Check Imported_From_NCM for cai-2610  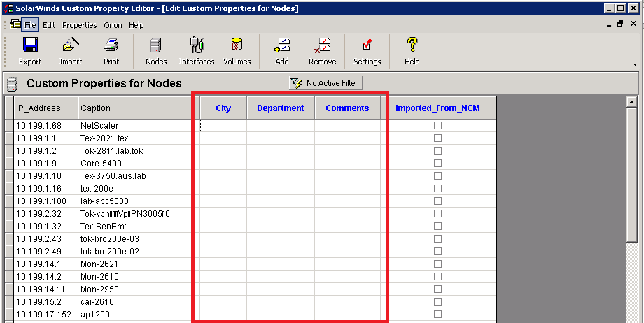click(437, 301)
